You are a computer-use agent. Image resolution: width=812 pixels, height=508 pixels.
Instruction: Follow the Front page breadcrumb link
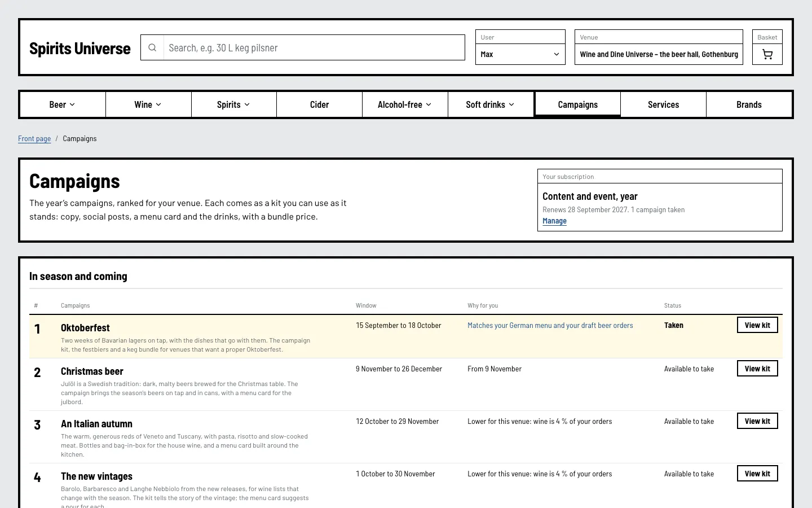34,138
